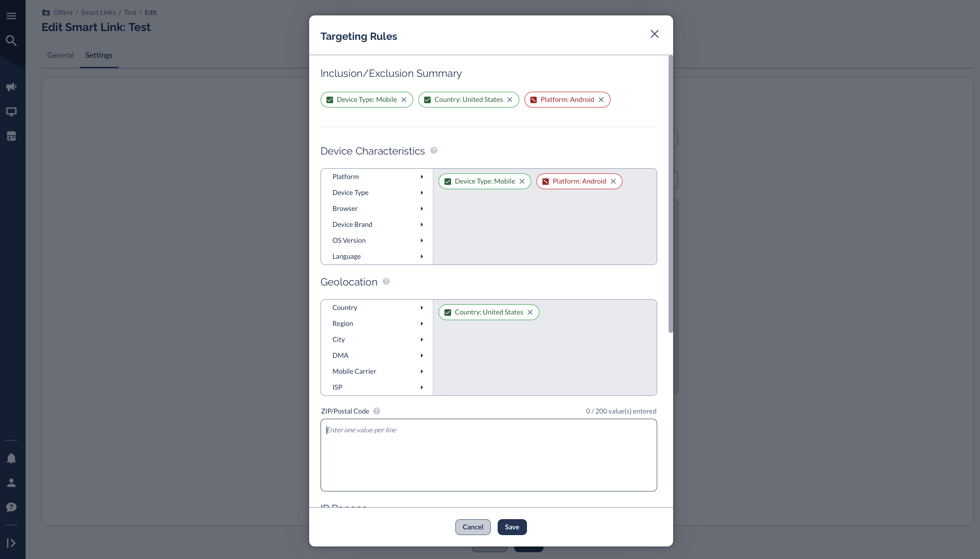Switch to the General tab
This screenshot has height=559, width=980.
[60, 55]
